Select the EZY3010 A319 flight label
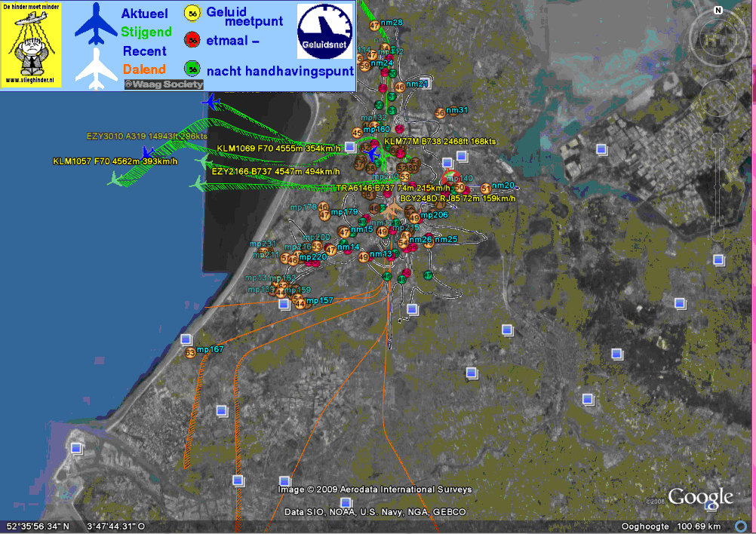756x534 pixels. pyautogui.click(x=147, y=137)
